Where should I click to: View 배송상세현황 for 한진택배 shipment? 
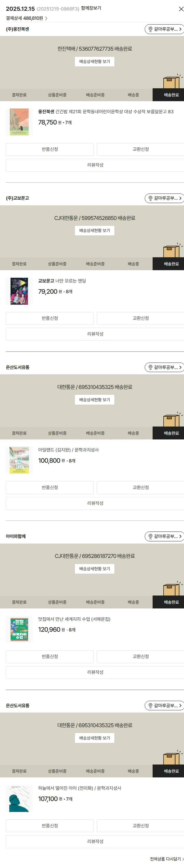(94, 62)
